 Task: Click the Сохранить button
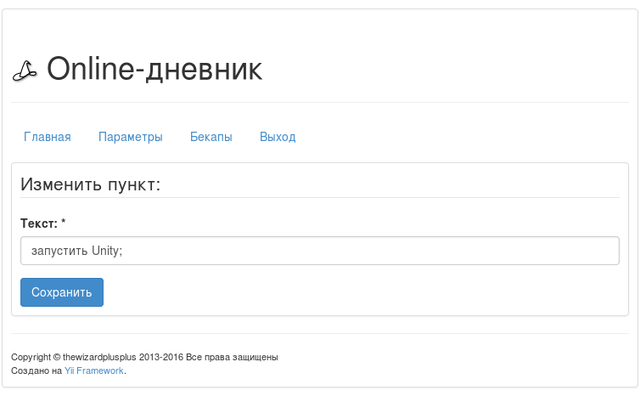click(x=62, y=292)
